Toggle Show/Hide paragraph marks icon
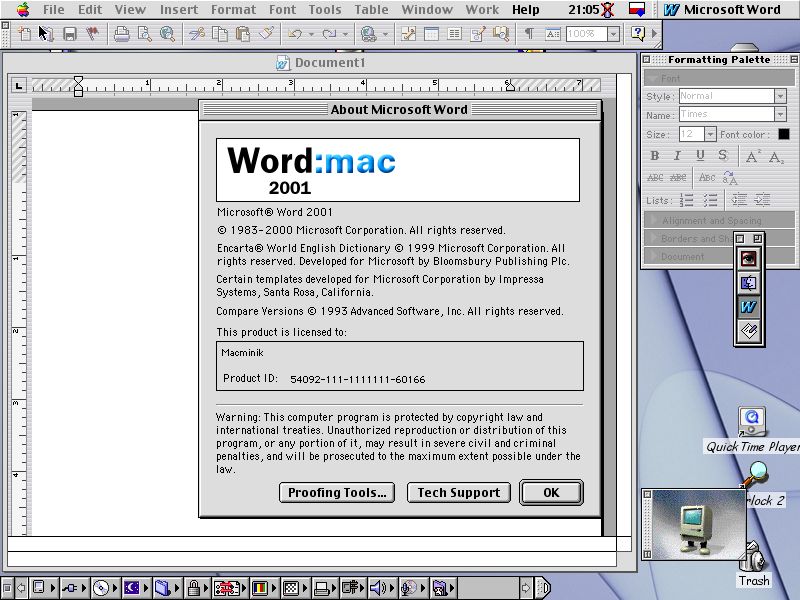The height and width of the screenshot is (600, 800). (529, 34)
